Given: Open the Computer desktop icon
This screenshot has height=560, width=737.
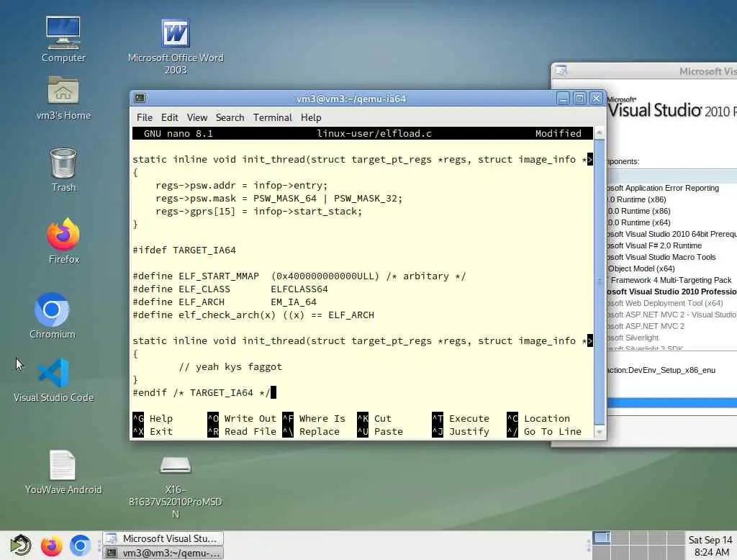Looking at the screenshot, I should [x=63, y=40].
